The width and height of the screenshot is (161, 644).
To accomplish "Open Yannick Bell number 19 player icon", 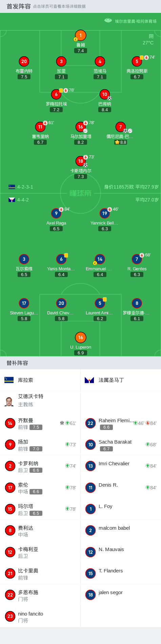I will click(x=104, y=213).
